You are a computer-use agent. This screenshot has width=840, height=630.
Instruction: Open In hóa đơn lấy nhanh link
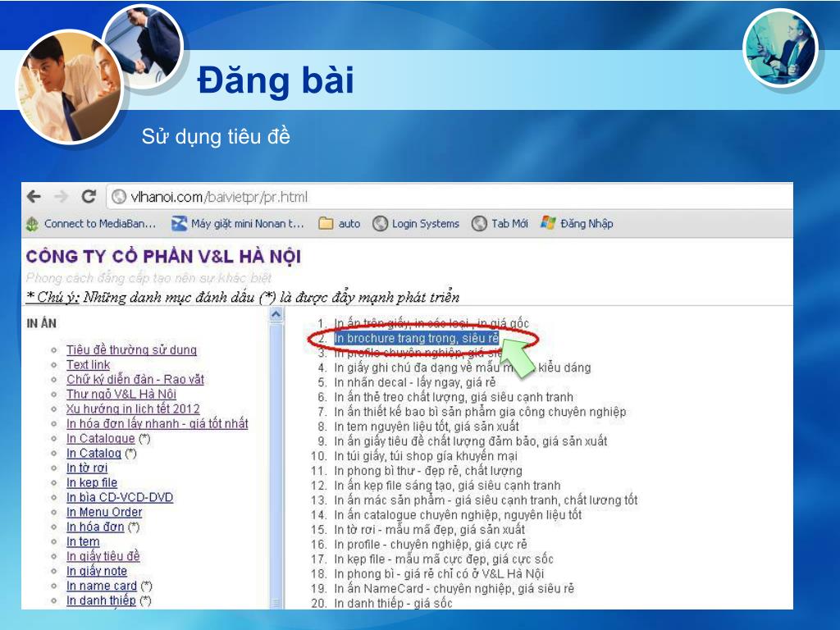[157, 423]
